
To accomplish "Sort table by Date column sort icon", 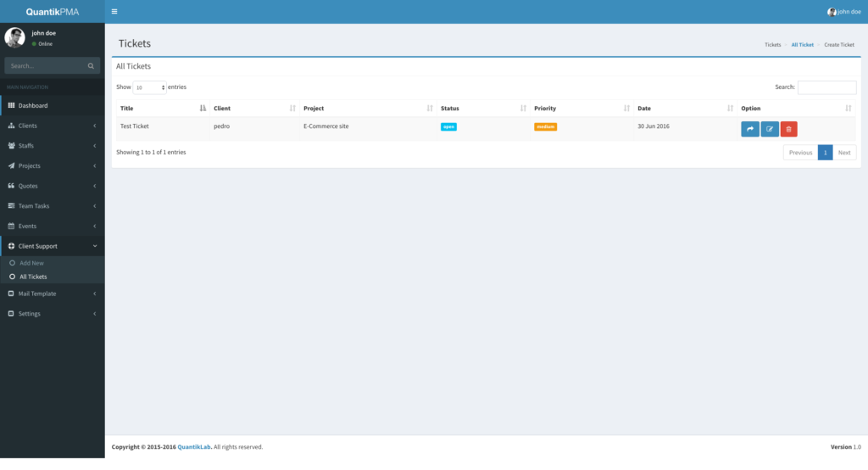I will click(730, 109).
